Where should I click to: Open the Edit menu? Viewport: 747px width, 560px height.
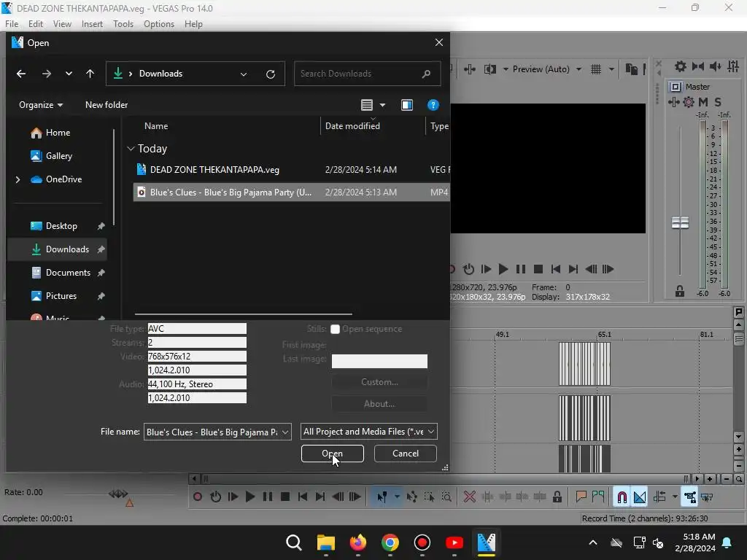click(35, 24)
